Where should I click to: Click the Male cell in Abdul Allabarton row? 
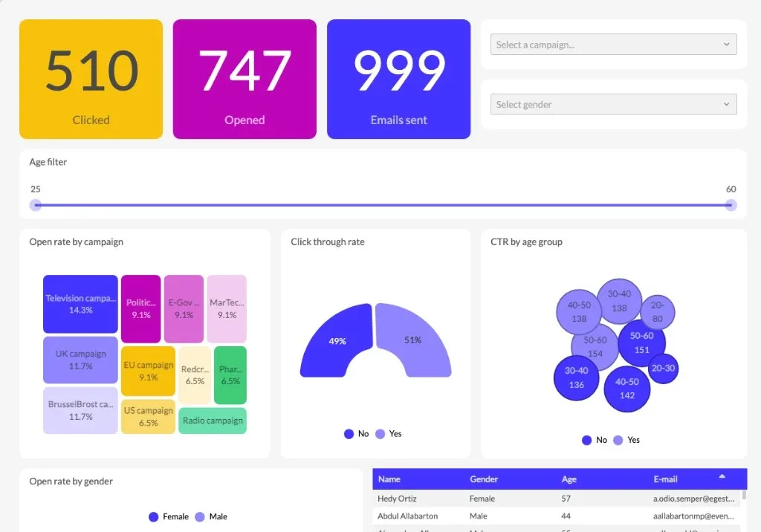click(478, 516)
